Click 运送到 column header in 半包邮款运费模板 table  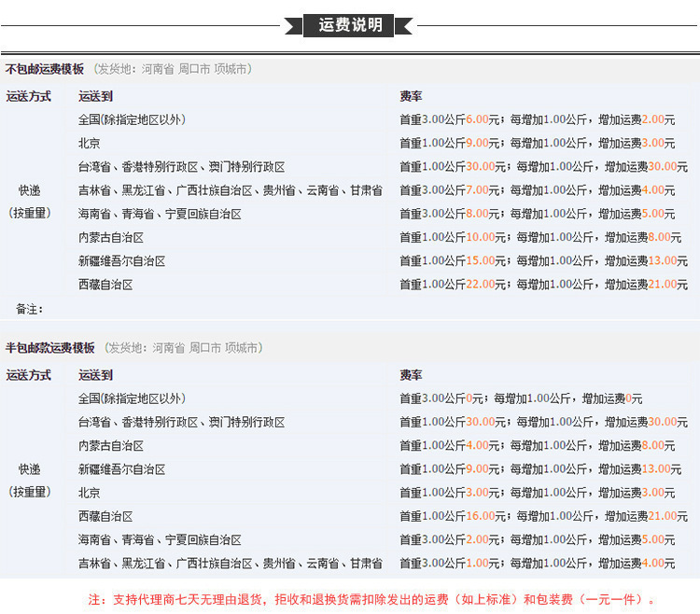pyautogui.click(x=96, y=375)
